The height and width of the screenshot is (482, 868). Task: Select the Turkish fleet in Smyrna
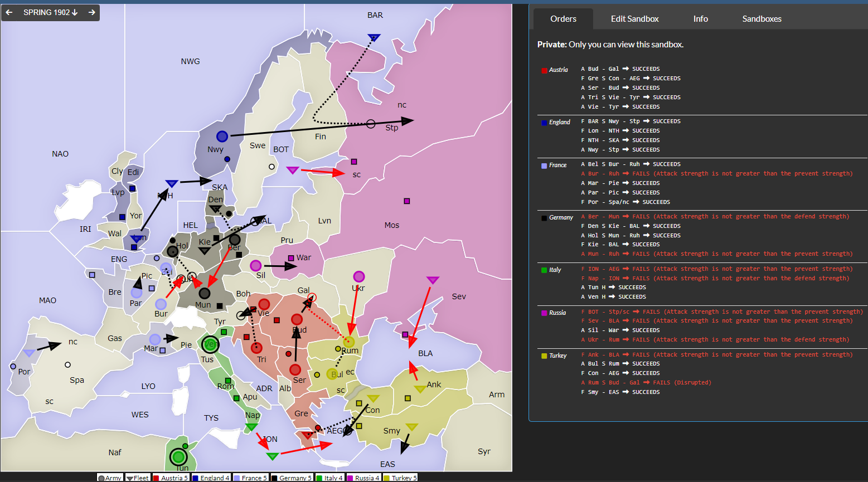[411, 427]
